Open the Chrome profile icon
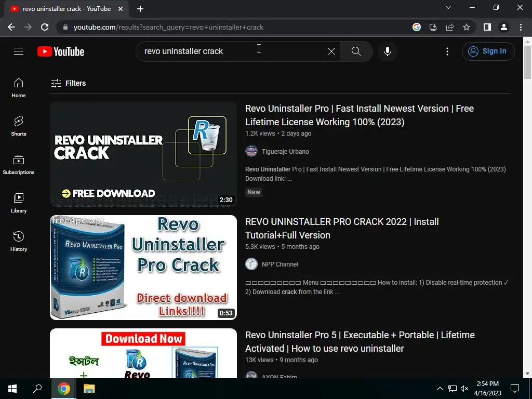 (x=504, y=27)
